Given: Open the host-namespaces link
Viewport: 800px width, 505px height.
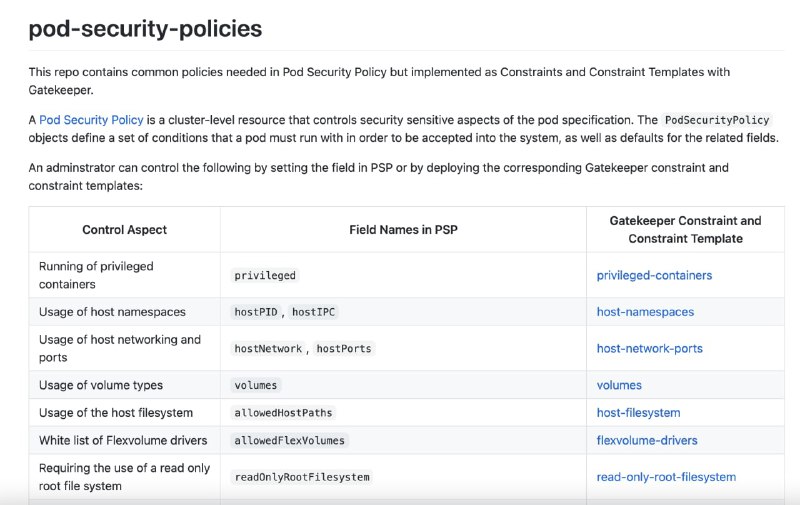Looking at the screenshot, I should pos(645,312).
